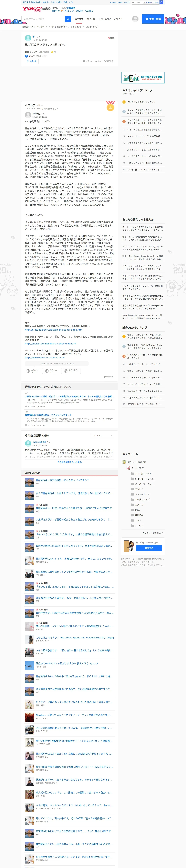Open the user profile avatar in header
Viewport: 186px width, 868px height.
click(x=135, y=19)
